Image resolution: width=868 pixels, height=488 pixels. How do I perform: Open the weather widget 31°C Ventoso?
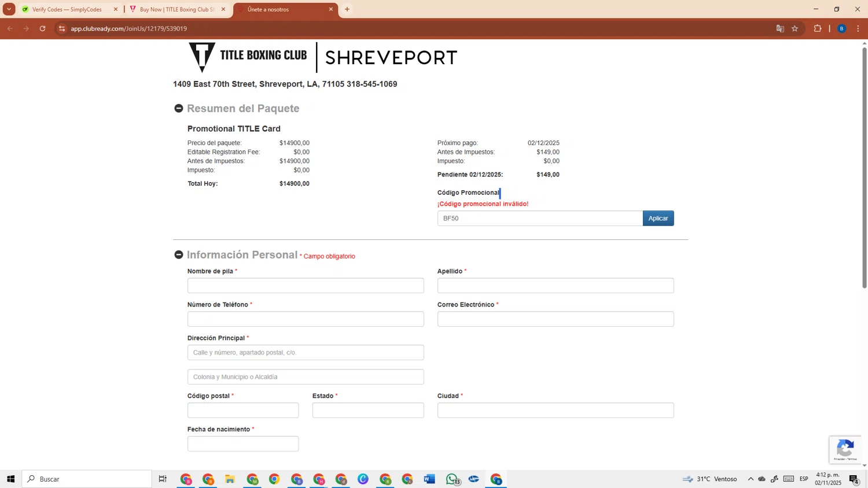(x=709, y=479)
